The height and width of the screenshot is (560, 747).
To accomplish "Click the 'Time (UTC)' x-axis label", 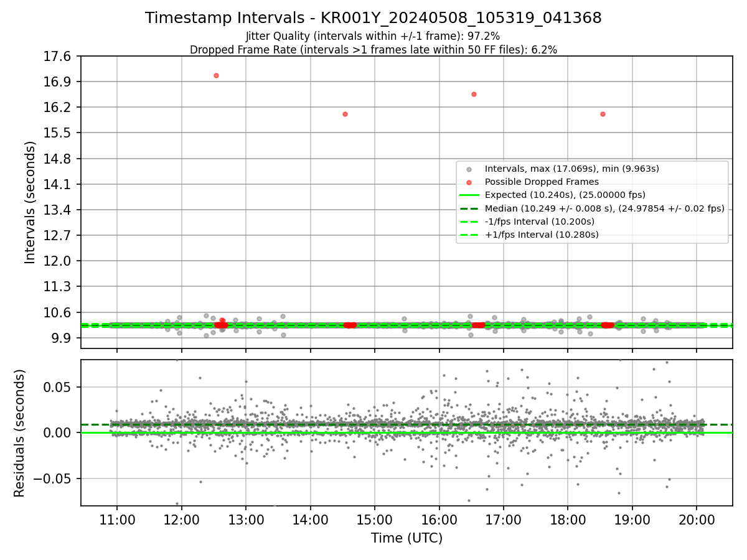I will click(406, 538).
